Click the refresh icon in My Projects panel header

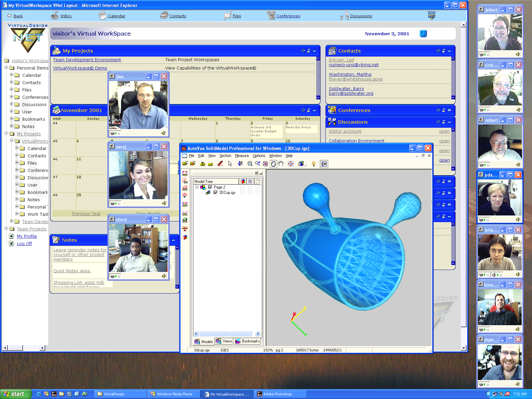[x=303, y=51]
